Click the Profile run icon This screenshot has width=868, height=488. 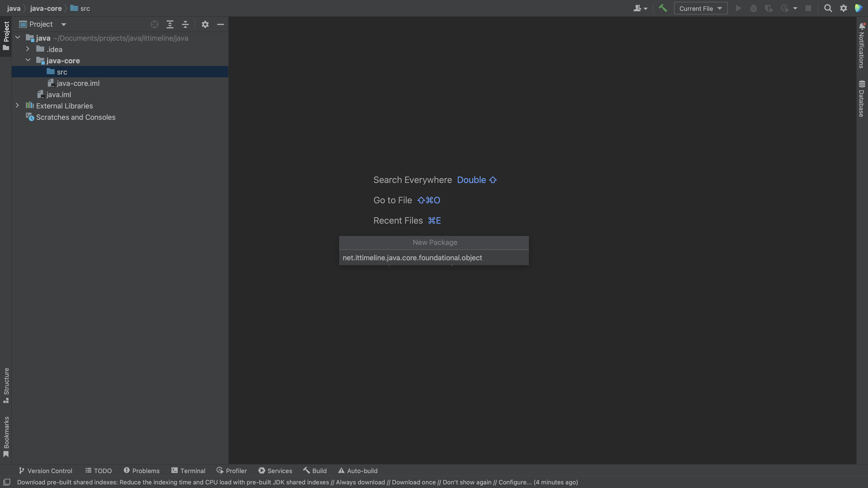click(785, 8)
